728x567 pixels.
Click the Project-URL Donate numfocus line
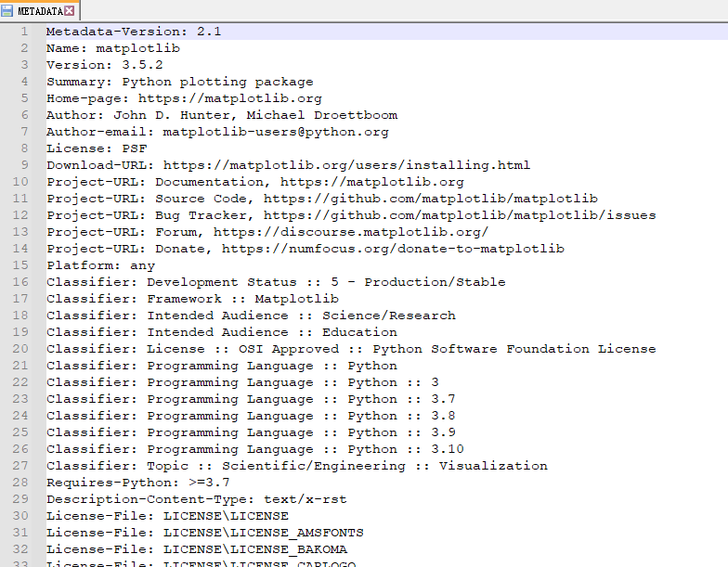[305, 249]
